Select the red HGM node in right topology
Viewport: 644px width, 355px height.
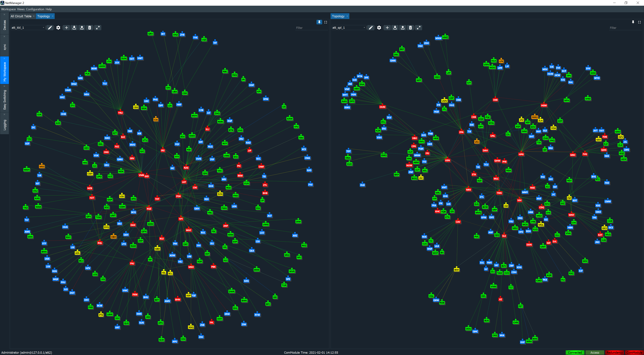[x=544, y=105]
